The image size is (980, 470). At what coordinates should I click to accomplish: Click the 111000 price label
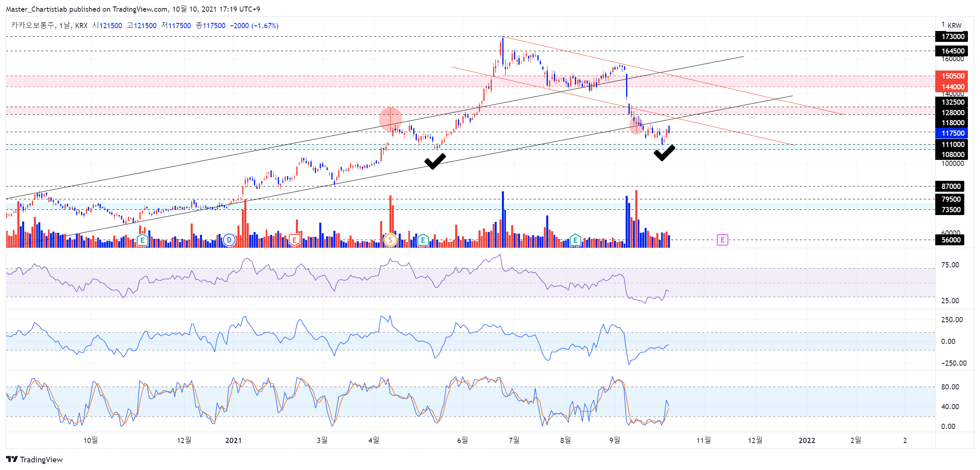951,145
